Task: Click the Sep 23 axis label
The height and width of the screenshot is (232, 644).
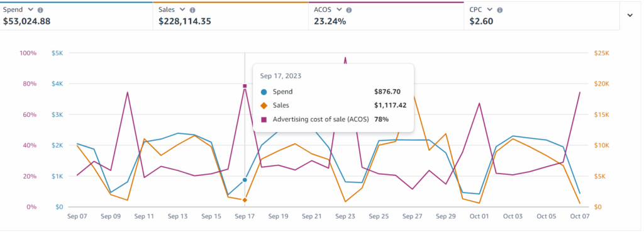Action: tap(345, 216)
